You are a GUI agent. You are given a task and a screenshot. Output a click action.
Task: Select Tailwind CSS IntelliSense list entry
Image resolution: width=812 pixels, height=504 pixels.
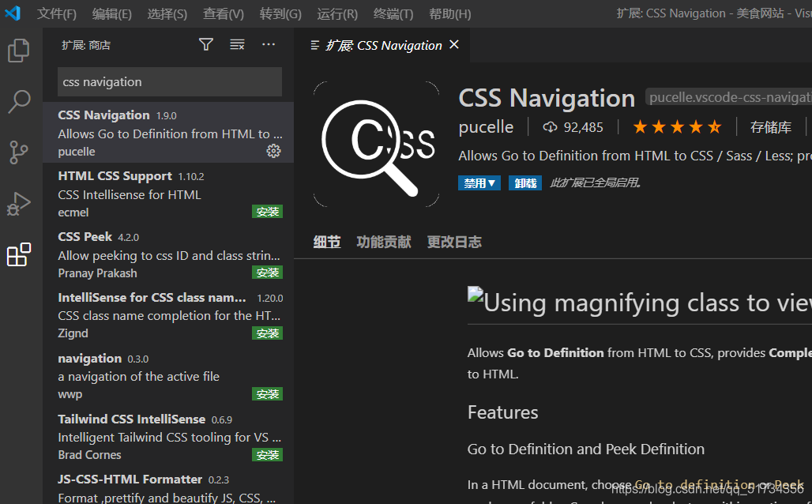168,436
